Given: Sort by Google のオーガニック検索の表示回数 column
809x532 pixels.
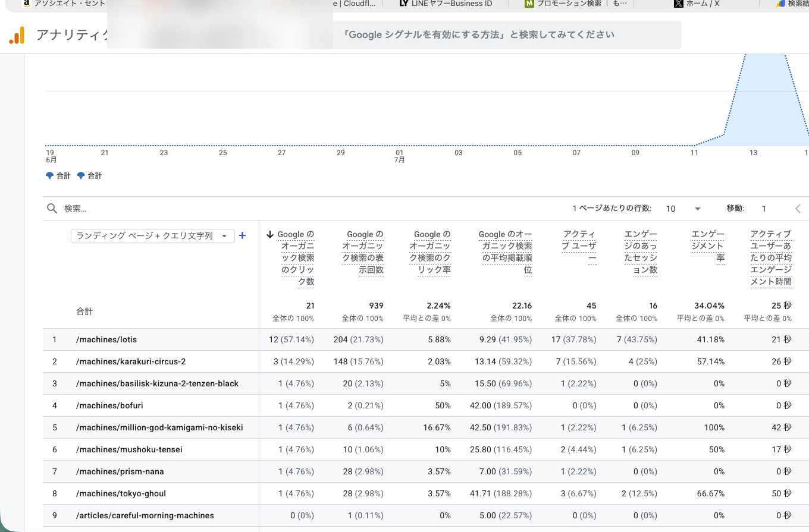Looking at the screenshot, I should [x=362, y=252].
